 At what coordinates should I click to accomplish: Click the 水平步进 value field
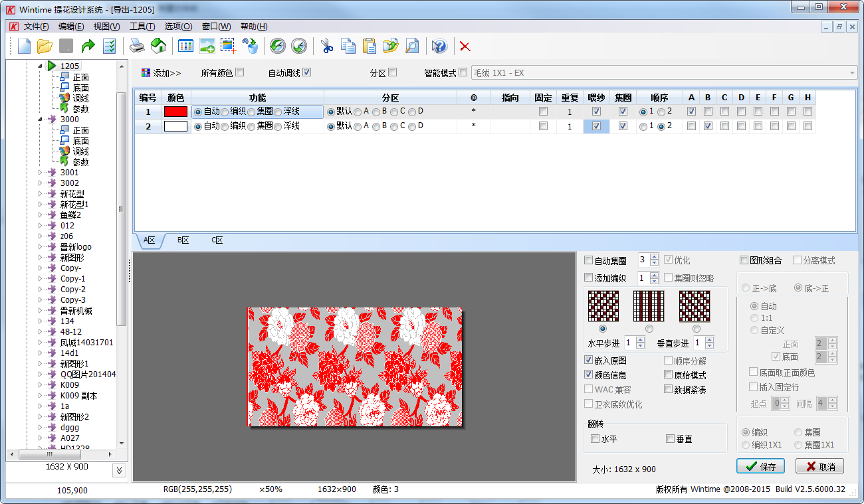[629, 343]
